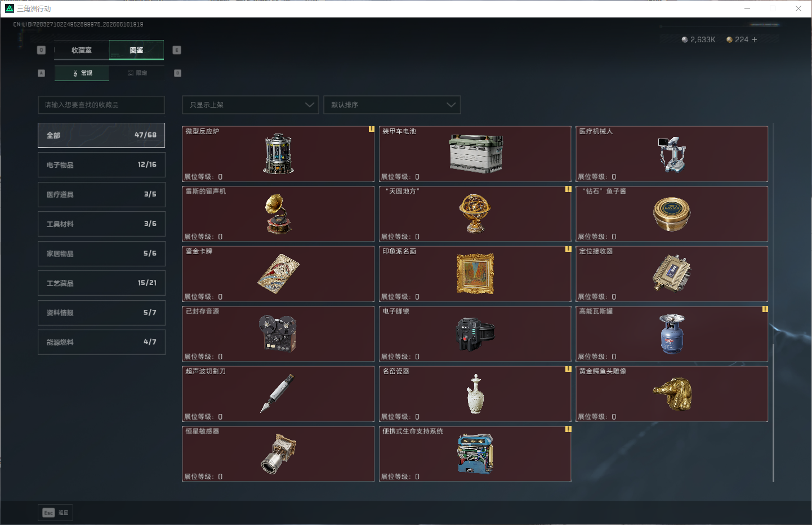Expand the 只显示上架 filter dropdown
The image size is (812, 525).
pos(251,105)
